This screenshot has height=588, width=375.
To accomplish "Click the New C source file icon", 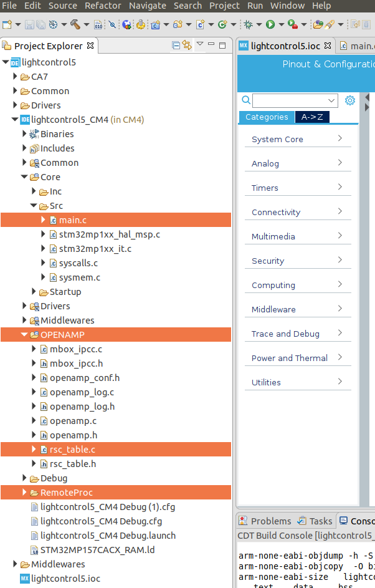I will 201,25.
